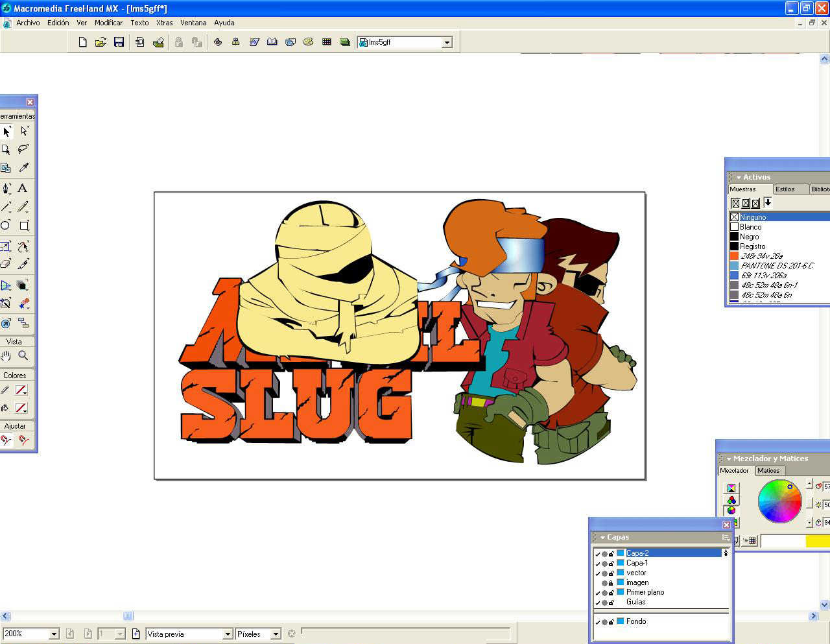The height and width of the screenshot is (644, 830).
Task: Open the zoom 200% dropdown
Action: (54, 634)
